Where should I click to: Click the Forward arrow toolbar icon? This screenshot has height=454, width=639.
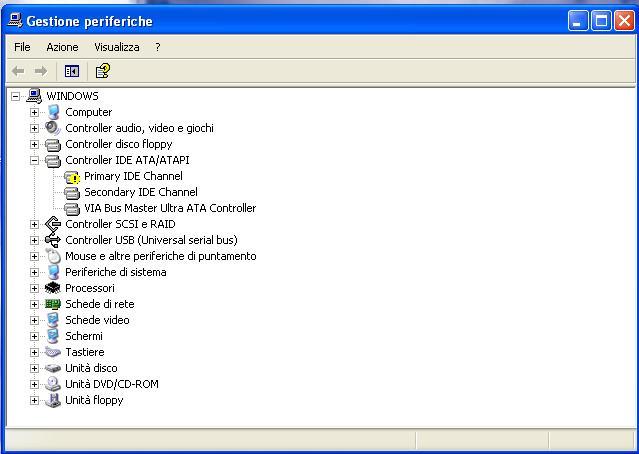(41, 71)
